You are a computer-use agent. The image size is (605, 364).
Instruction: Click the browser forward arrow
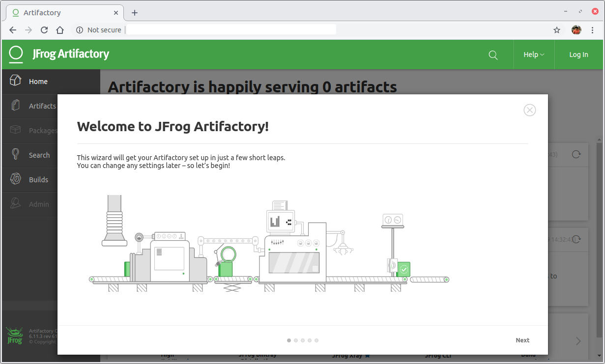click(x=29, y=30)
